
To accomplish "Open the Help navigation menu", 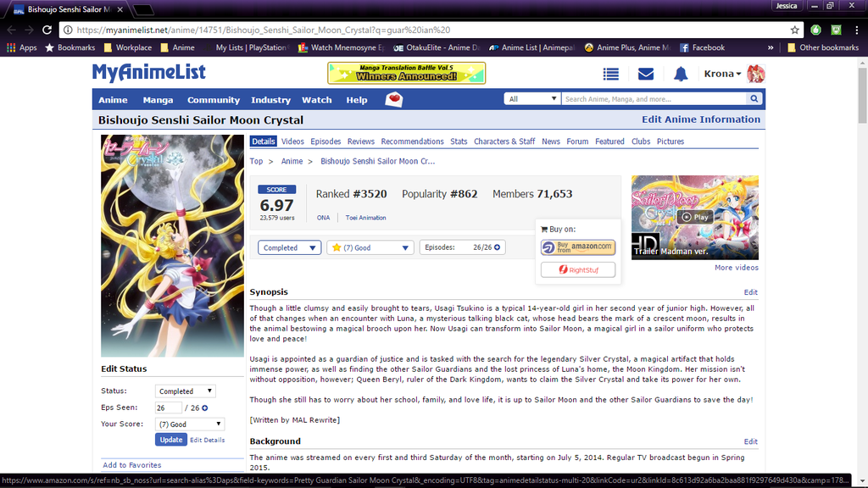I will pyautogui.click(x=357, y=100).
